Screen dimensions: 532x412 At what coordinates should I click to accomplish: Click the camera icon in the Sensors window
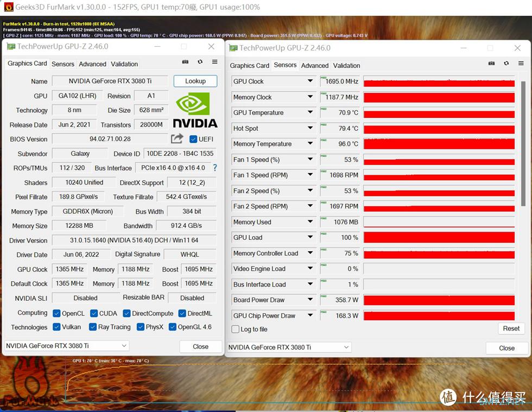(x=491, y=64)
